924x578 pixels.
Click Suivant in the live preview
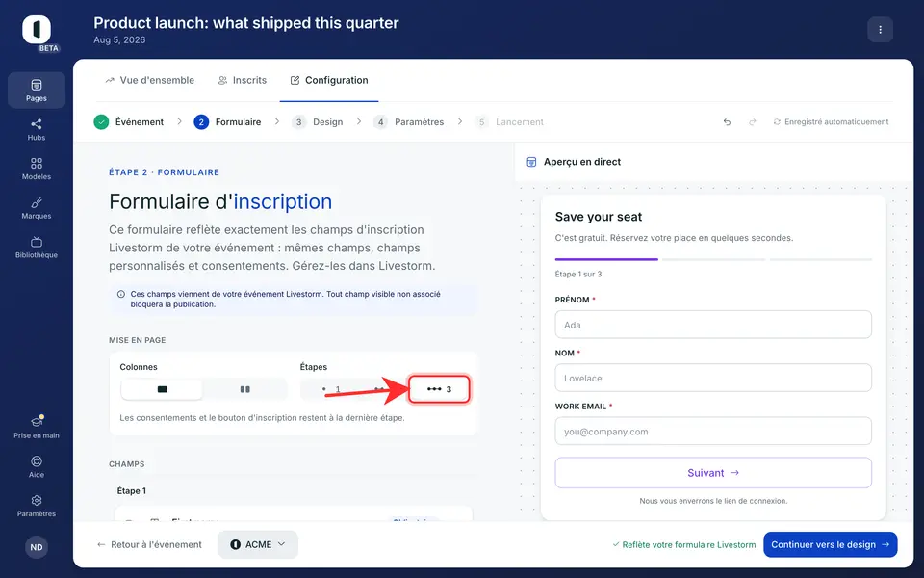[713, 472]
